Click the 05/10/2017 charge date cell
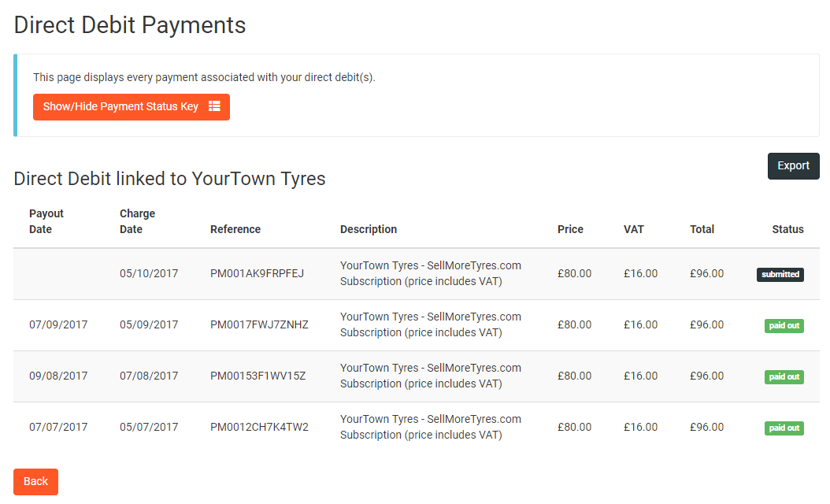 pyautogui.click(x=149, y=274)
